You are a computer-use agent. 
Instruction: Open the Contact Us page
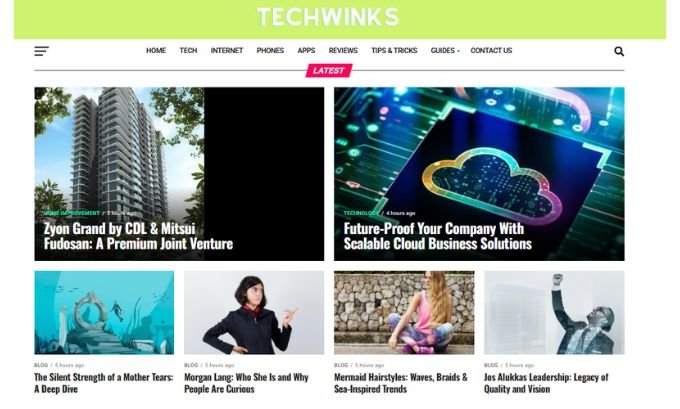[491, 51]
